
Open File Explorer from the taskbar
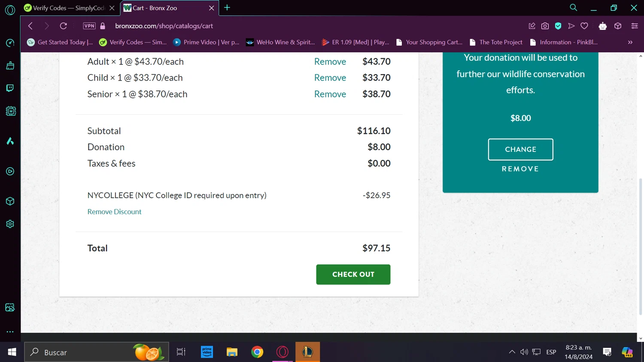coord(232,352)
